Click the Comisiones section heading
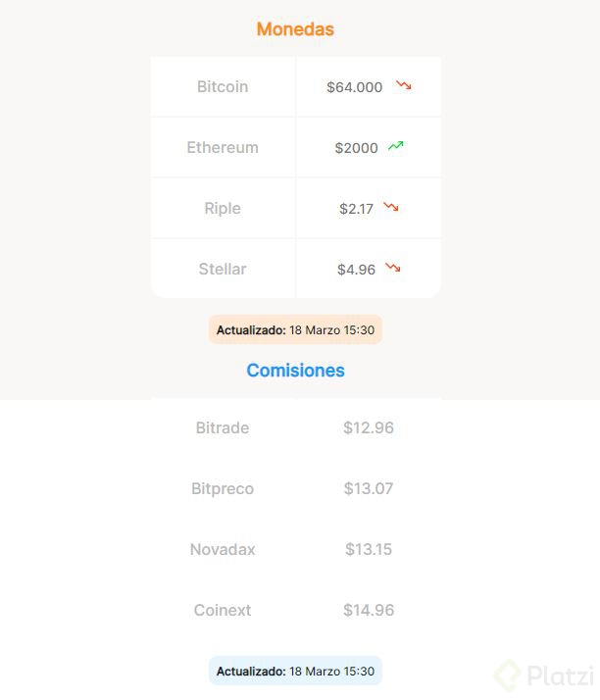This screenshot has width=600, height=700. [x=295, y=370]
